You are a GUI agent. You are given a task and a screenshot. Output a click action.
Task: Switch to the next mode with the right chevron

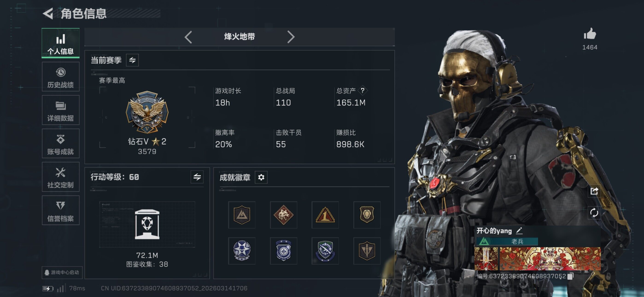pos(291,37)
